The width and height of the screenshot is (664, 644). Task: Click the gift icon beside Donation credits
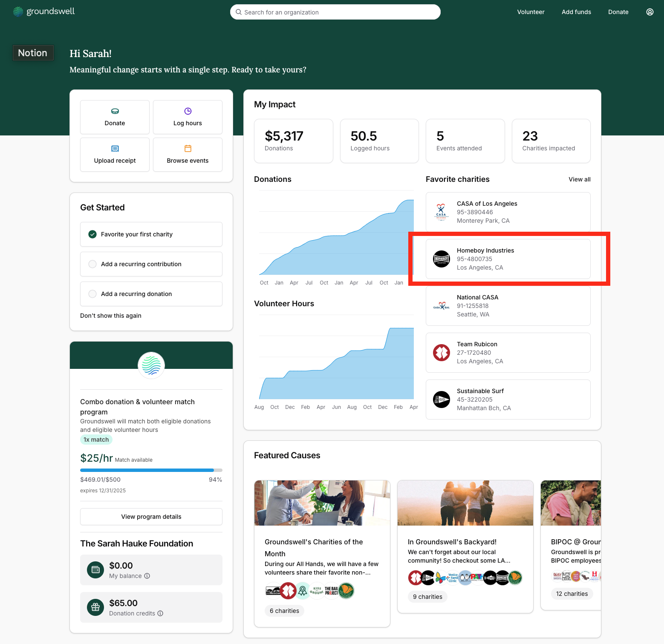point(95,607)
